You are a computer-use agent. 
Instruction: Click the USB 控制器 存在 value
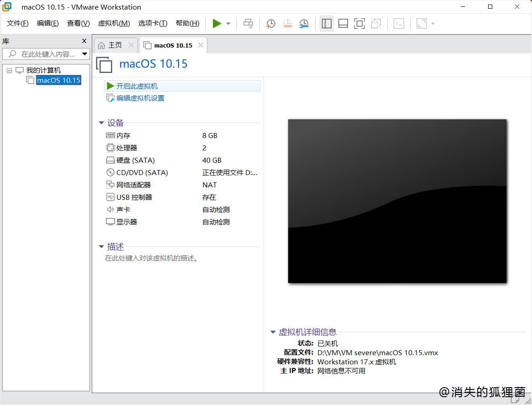(209, 197)
